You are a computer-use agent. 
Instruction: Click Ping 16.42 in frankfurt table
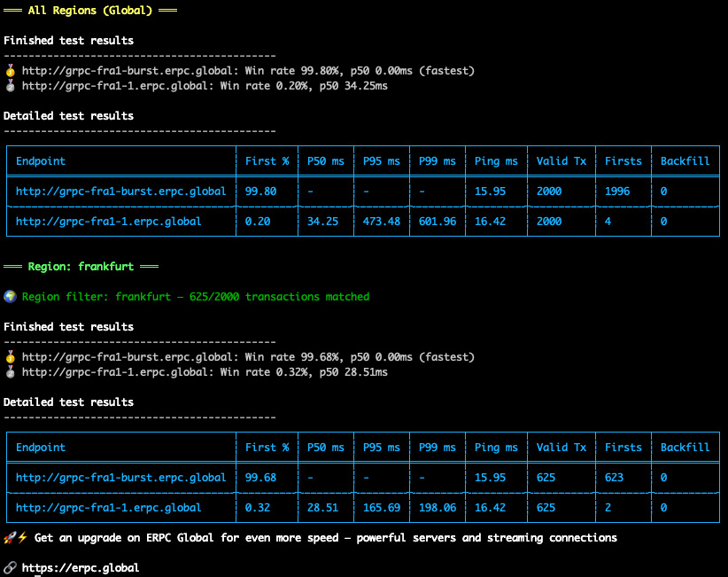(x=490, y=508)
